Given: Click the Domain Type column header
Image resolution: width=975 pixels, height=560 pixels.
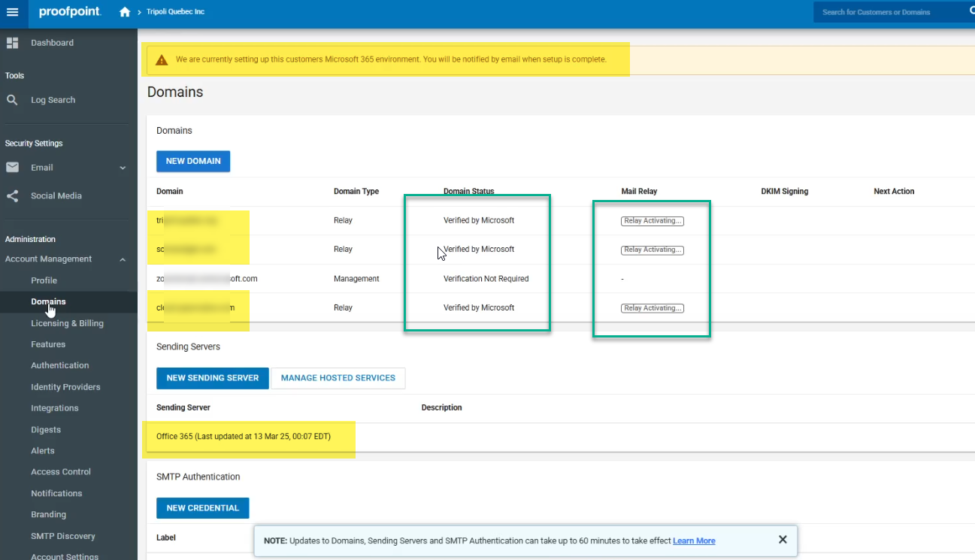Looking at the screenshot, I should tap(356, 192).
